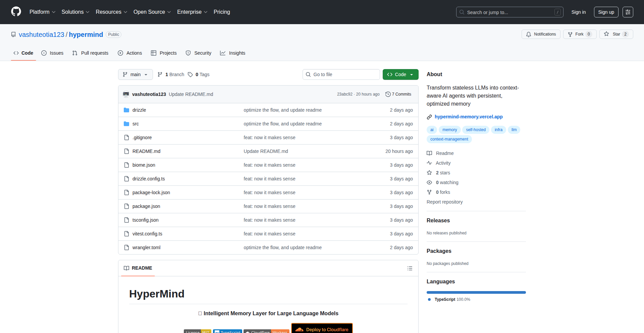Image resolution: width=644 pixels, height=333 pixels.
Task: Open the Solutions navigation menu
Action: [75, 12]
